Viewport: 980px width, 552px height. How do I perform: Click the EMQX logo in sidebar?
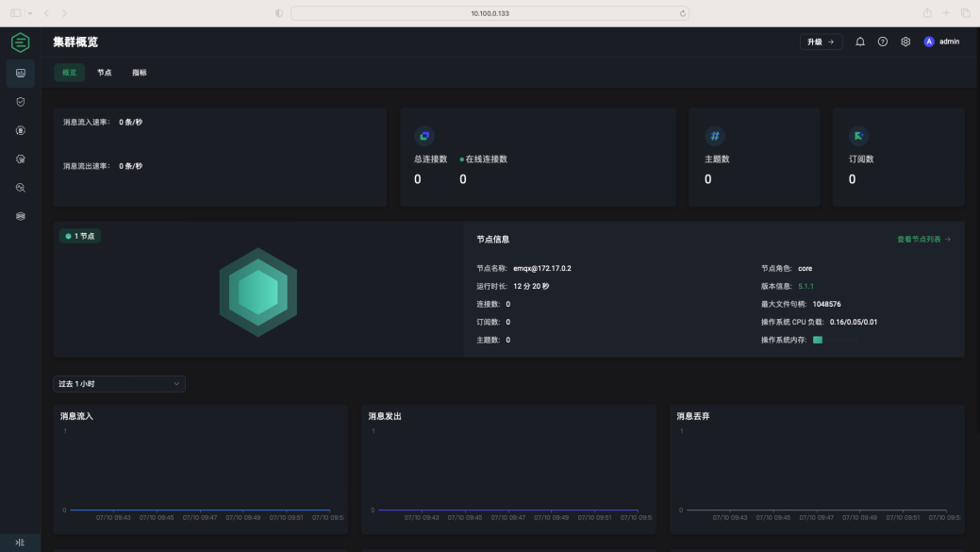click(20, 42)
